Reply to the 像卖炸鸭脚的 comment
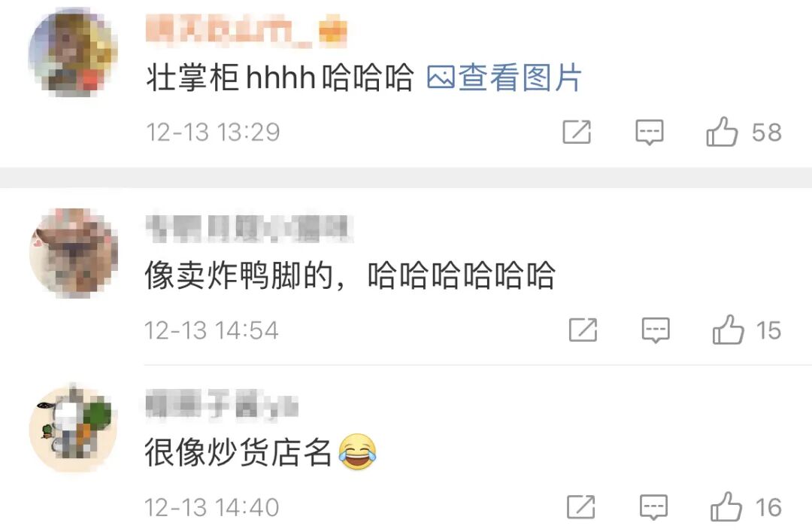 pyautogui.click(x=656, y=330)
